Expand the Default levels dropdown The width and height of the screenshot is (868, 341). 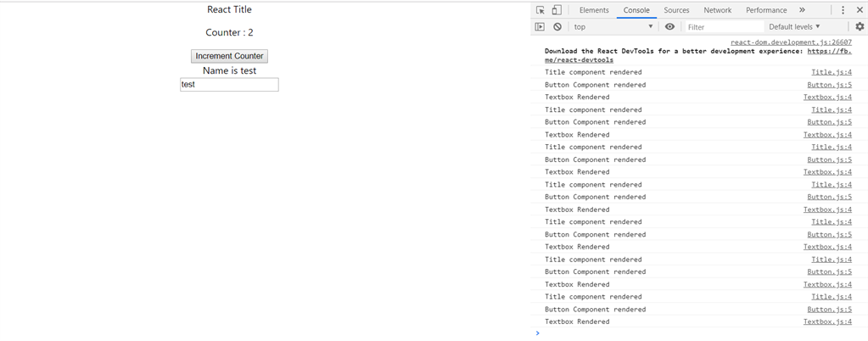coord(794,26)
